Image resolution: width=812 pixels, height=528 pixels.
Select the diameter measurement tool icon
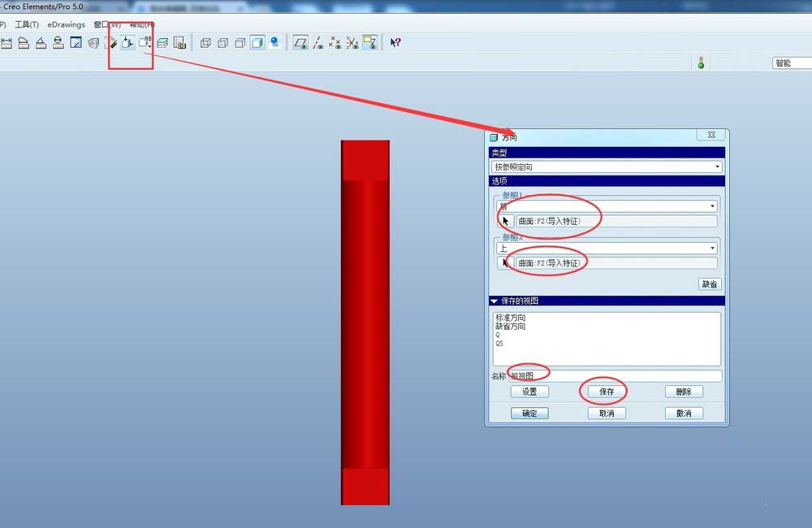coord(58,43)
